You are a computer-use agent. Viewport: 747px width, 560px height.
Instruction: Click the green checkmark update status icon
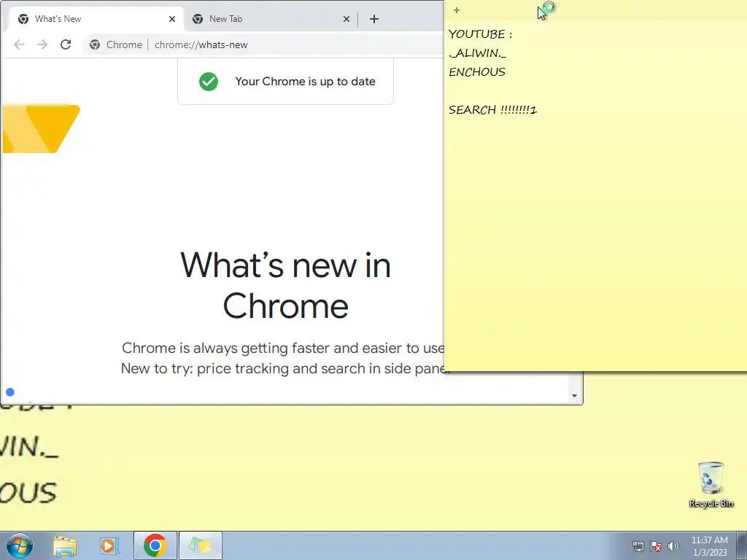[x=209, y=82]
